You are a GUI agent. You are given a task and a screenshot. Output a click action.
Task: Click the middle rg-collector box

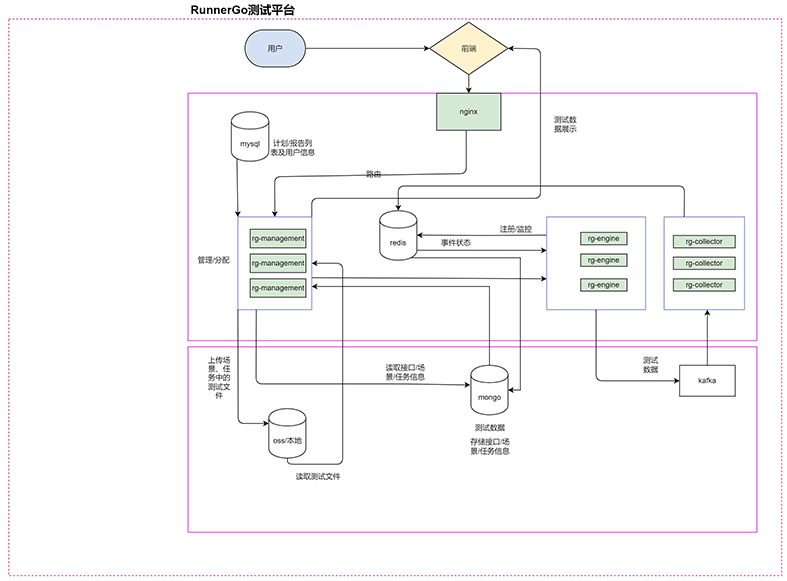click(x=704, y=263)
